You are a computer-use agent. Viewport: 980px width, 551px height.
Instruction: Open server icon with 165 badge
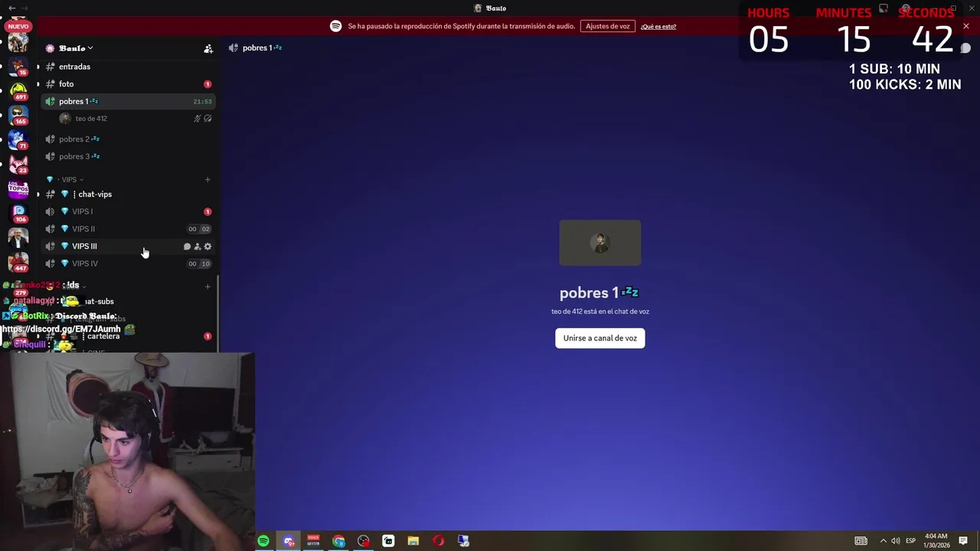click(x=18, y=116)
